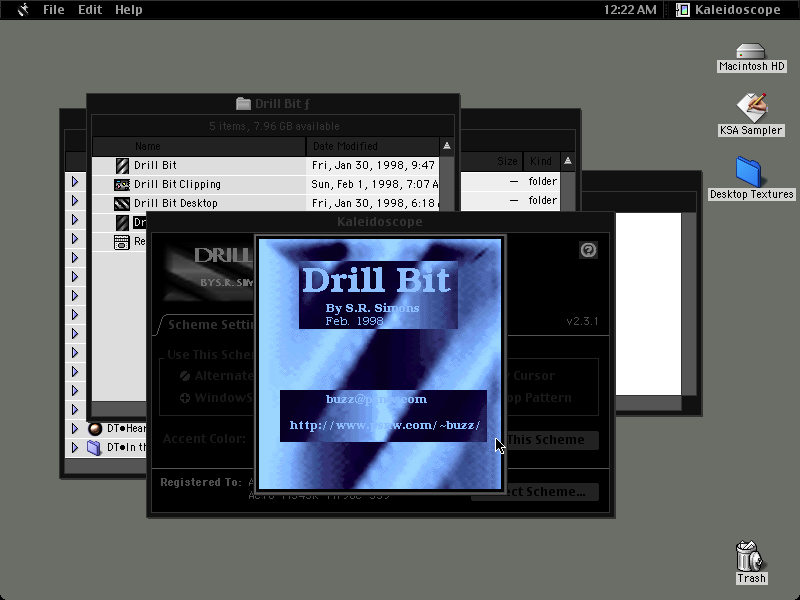Open the Help menu

[x=129, y=10]
